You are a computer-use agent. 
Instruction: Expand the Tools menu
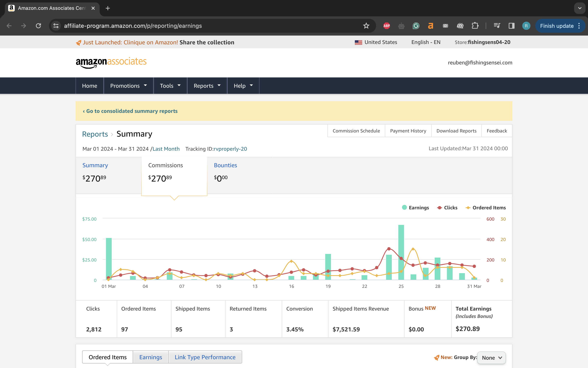(x=170, y=86)
